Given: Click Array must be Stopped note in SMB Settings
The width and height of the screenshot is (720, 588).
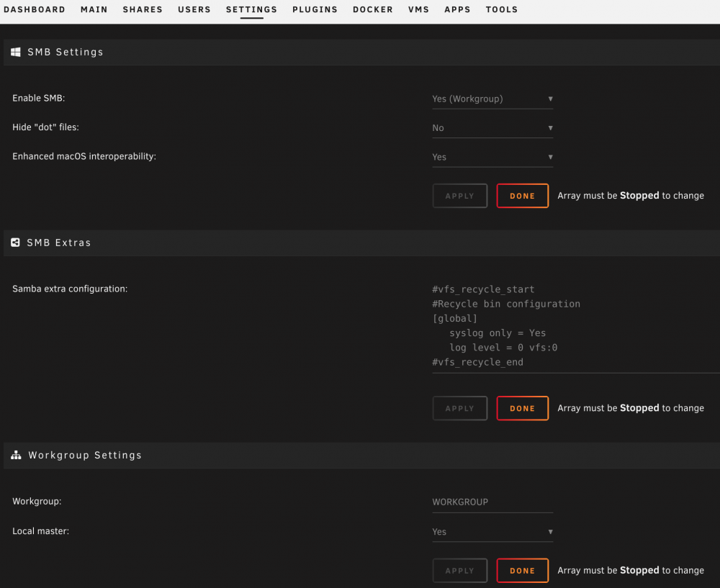Looking at the screenshot, I should coord(631,196).
